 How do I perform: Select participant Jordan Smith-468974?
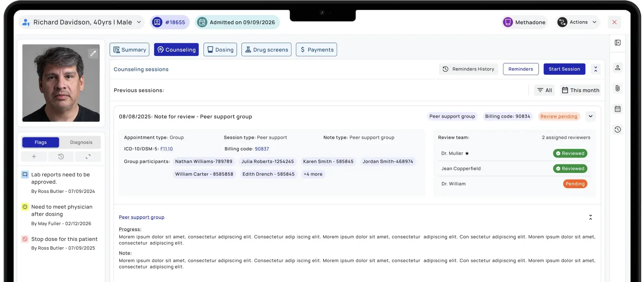tap(388, 161)
